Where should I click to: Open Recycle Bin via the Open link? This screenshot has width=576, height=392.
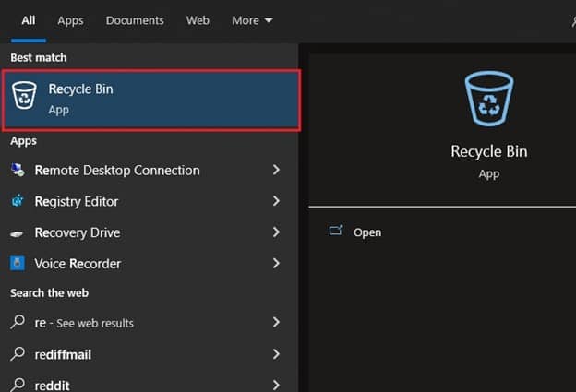[367, 232]
